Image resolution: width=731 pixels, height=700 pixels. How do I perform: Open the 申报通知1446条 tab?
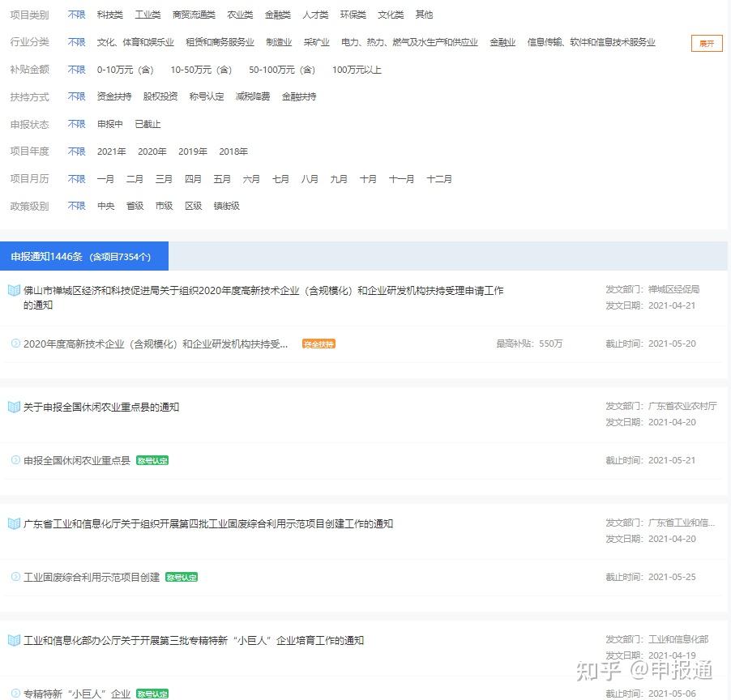coord(84,256)
